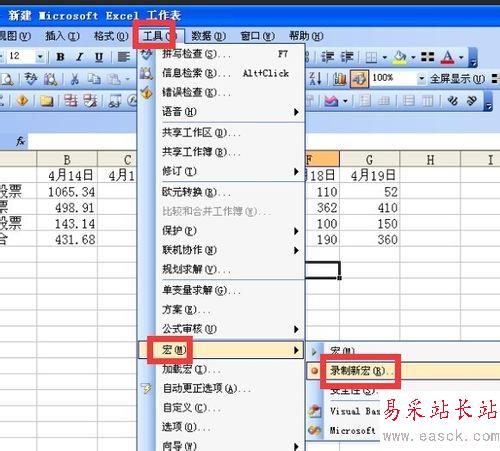Choose 共享工作簿 menu entry
This screenshot has width=500, height=451.
point(221,152)
